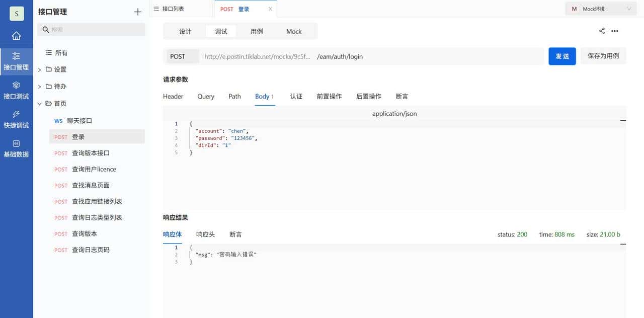The height and width of the screenshot is (318, 644).
Task: Switch to the Mock tab
Action: [294, 31]
